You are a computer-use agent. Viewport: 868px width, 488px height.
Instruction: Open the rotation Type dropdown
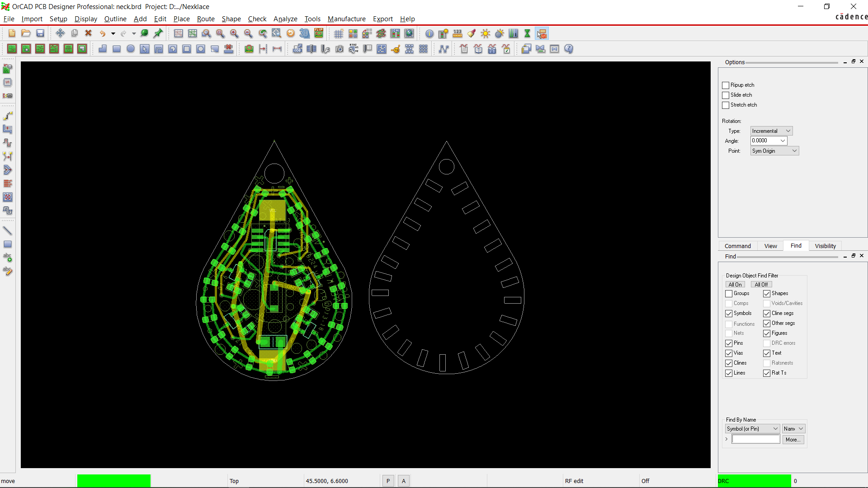coord(772,131)
